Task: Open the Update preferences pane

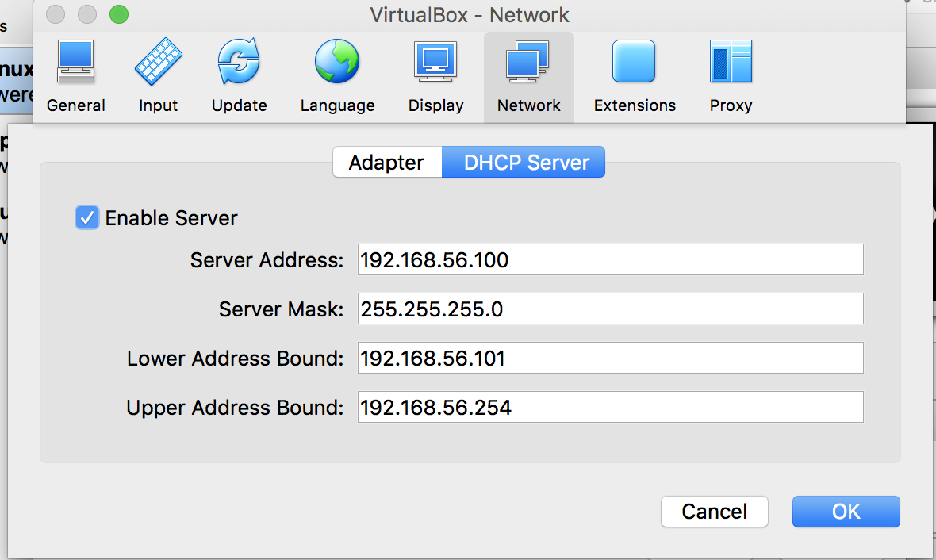Action: pyautogui.click(x=239, y=76)
